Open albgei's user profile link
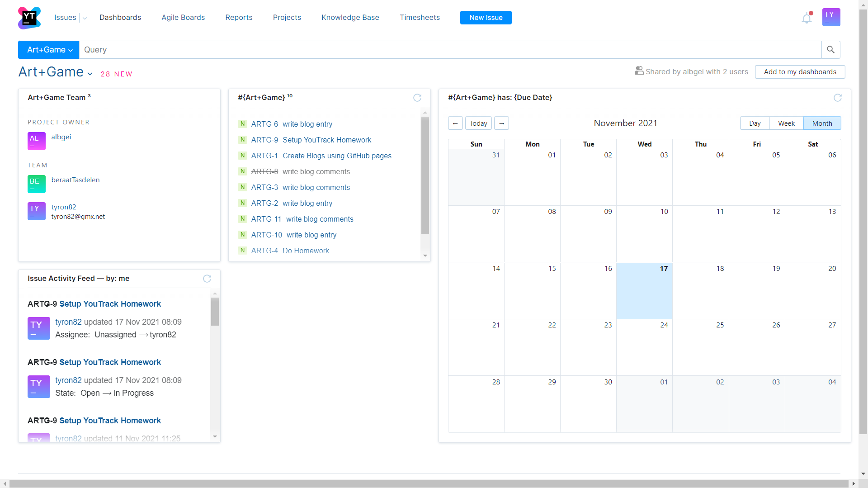The width and height of the screenshot is (868, 488). (x=61, y=137)
